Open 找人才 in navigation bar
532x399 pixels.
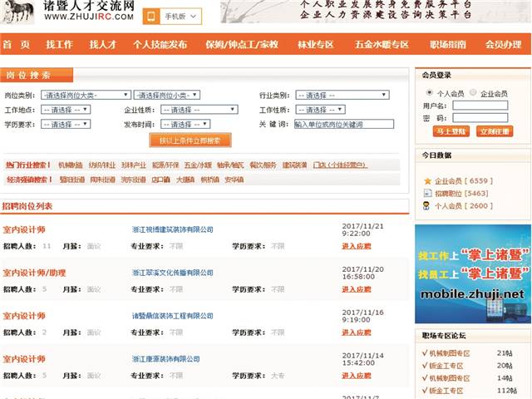(103, 44)
